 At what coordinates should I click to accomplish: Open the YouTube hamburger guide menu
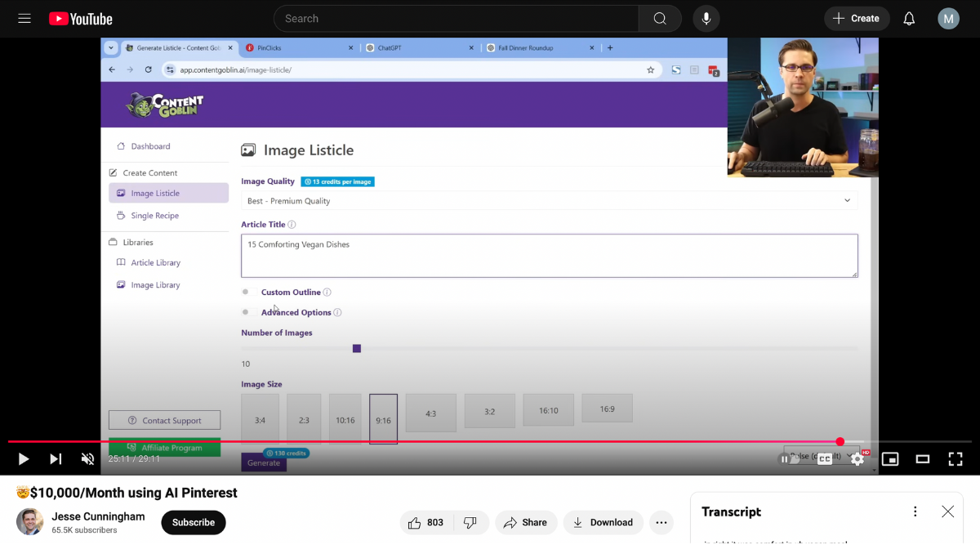[x=24, y=18]
